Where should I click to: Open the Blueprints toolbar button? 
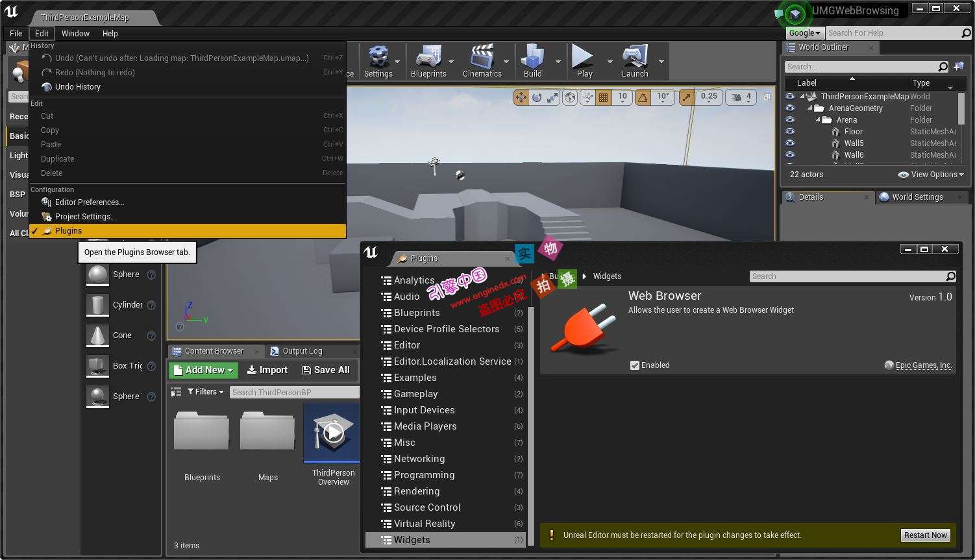(x=428, y=62)
